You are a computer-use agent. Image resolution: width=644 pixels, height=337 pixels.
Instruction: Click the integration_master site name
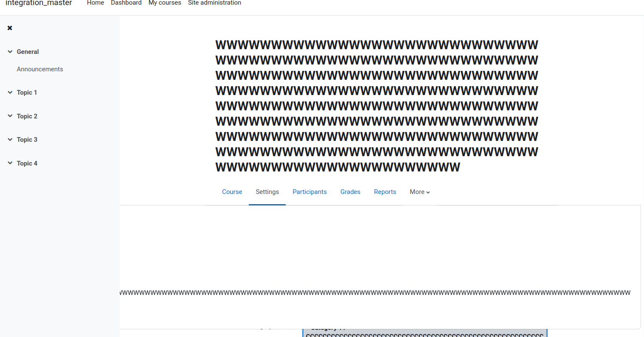pyautogui.click(x=39, y=3)
